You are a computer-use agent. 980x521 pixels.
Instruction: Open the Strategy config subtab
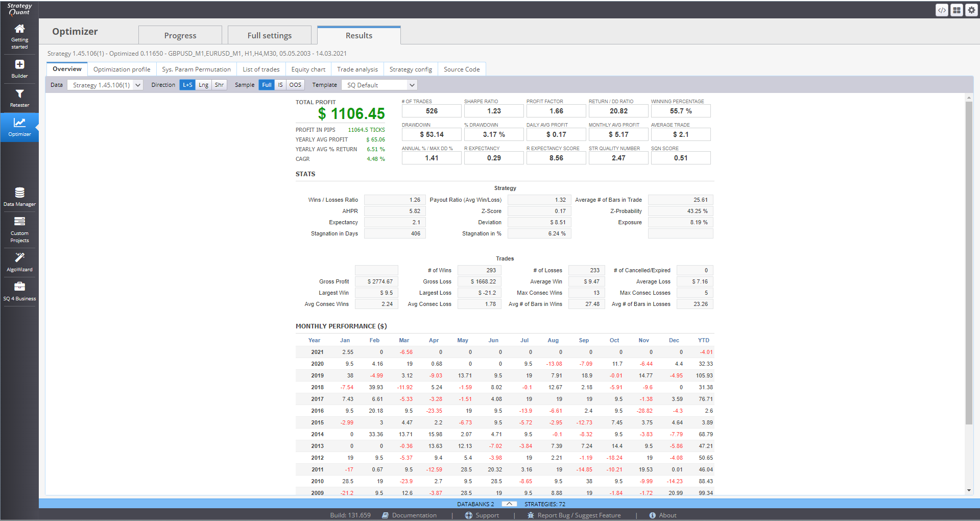click(411, 69)
